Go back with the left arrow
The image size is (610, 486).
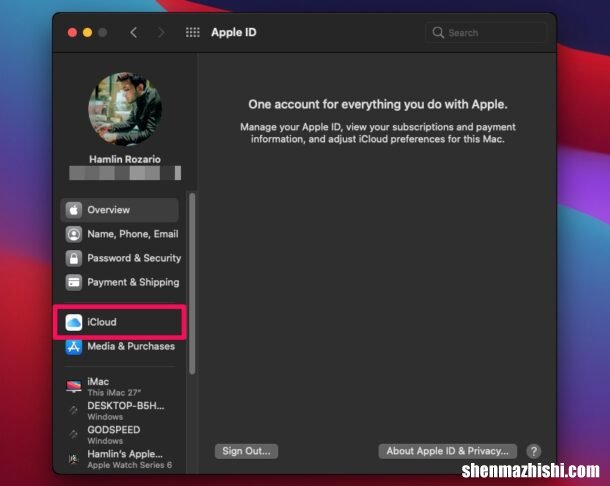pos(133,32)
